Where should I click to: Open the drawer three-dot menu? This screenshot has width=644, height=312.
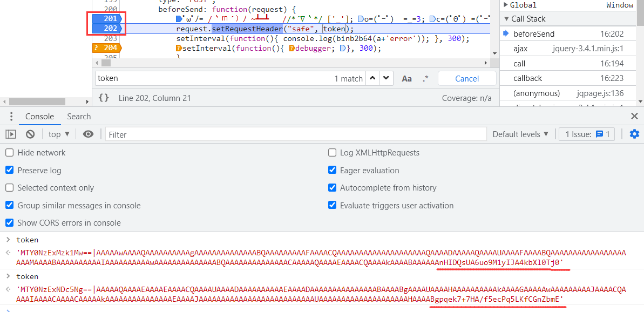click(11, 117)
